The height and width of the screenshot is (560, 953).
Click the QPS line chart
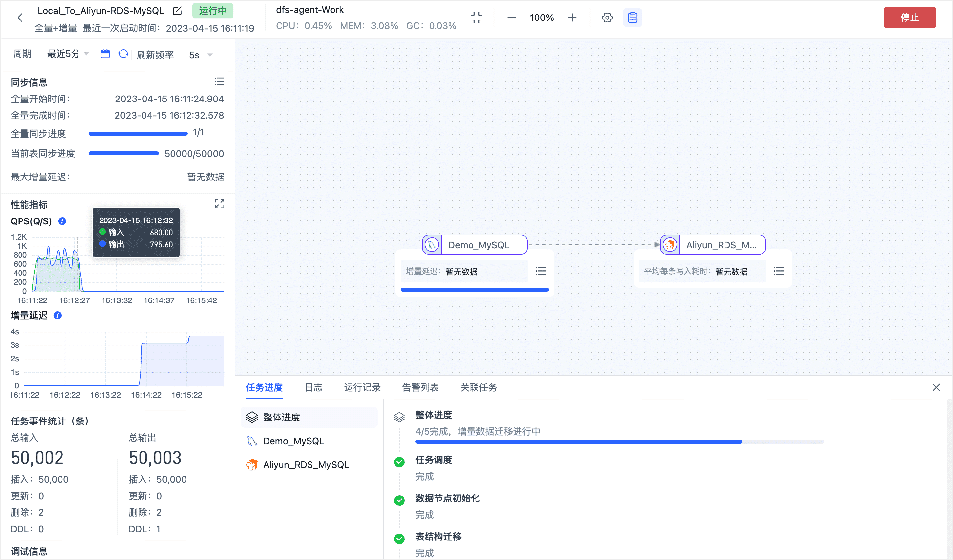128,264
